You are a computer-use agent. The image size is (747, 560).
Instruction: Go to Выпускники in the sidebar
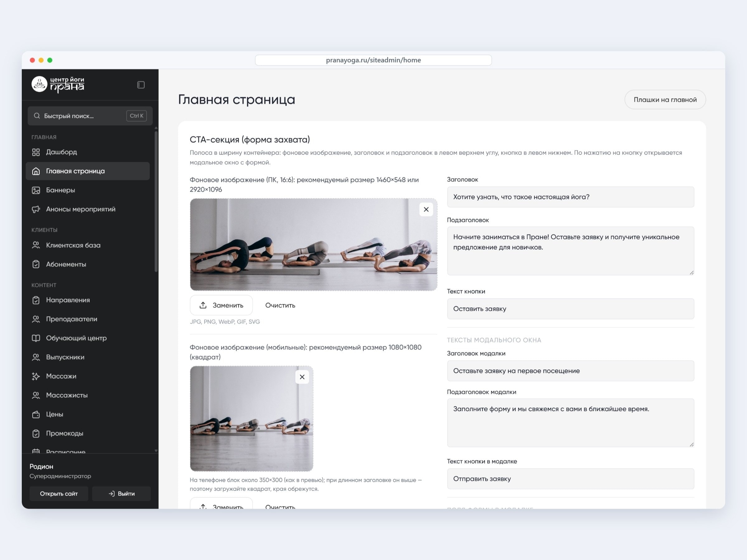[88, 357]
